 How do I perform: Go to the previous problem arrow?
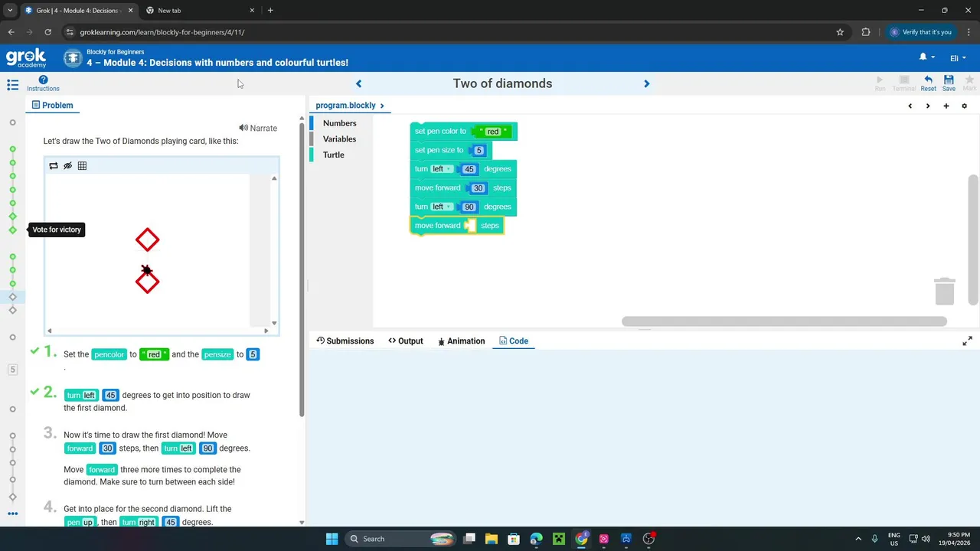358,83
